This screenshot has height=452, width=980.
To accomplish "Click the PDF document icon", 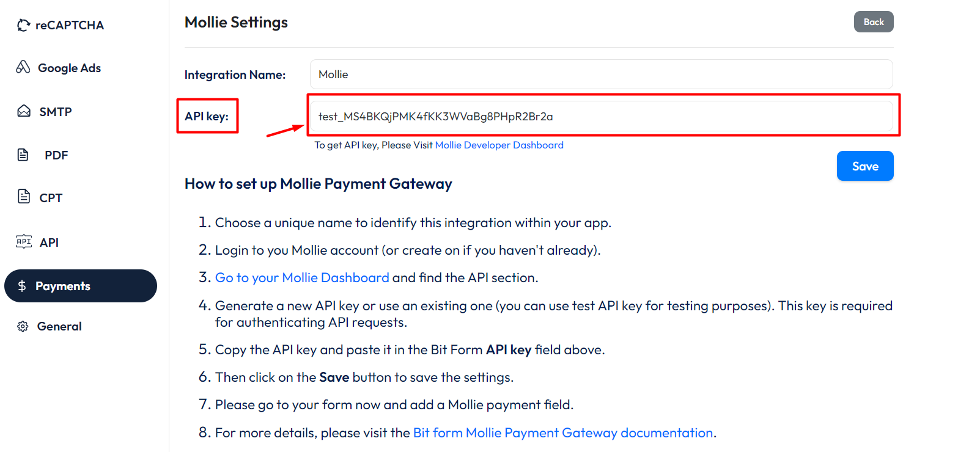I will [23, 155].
